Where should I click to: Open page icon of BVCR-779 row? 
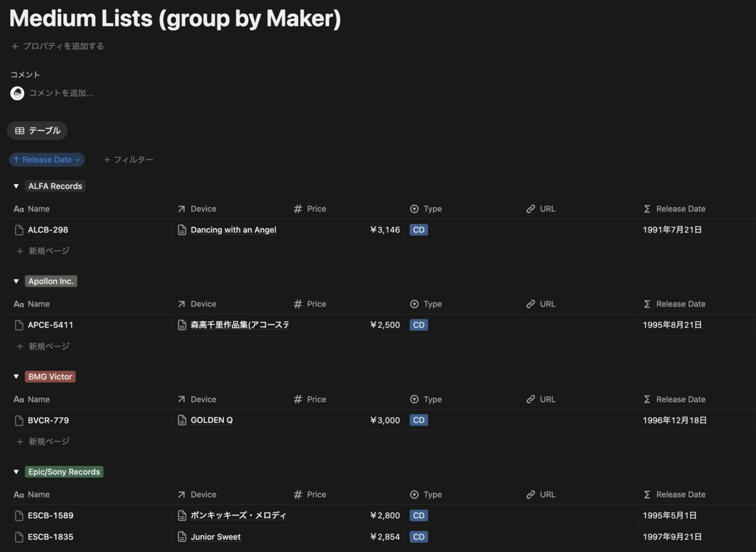(19, 420)
